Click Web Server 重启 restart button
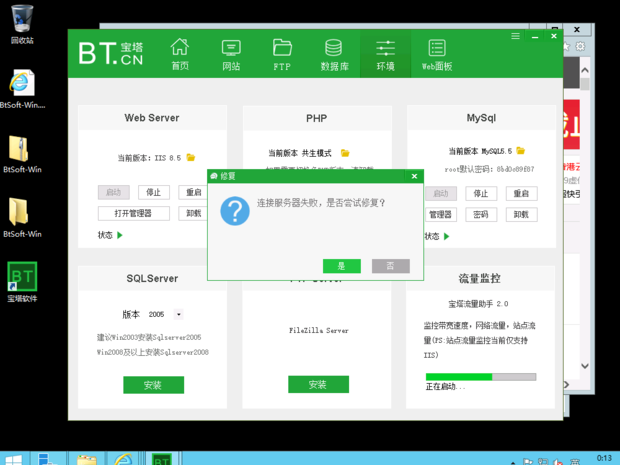 coord(193,192)
